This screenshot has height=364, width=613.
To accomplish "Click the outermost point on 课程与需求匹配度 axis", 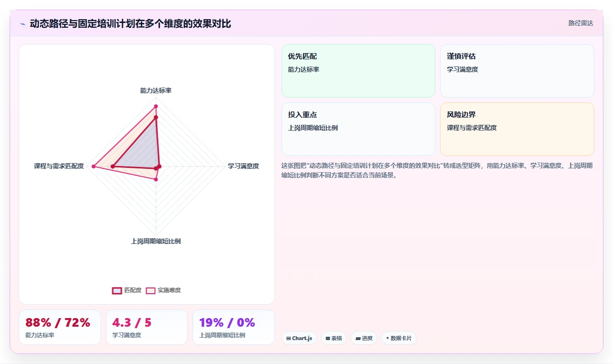I will point(94,166).
